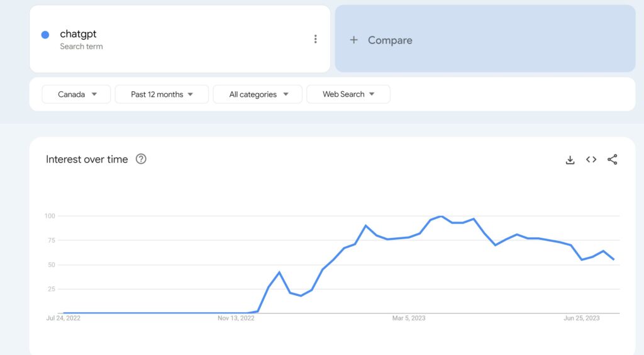Screen dimensions: 644x355
Task: Open the embed code for Interest over time
Action: tap(591, 159)
